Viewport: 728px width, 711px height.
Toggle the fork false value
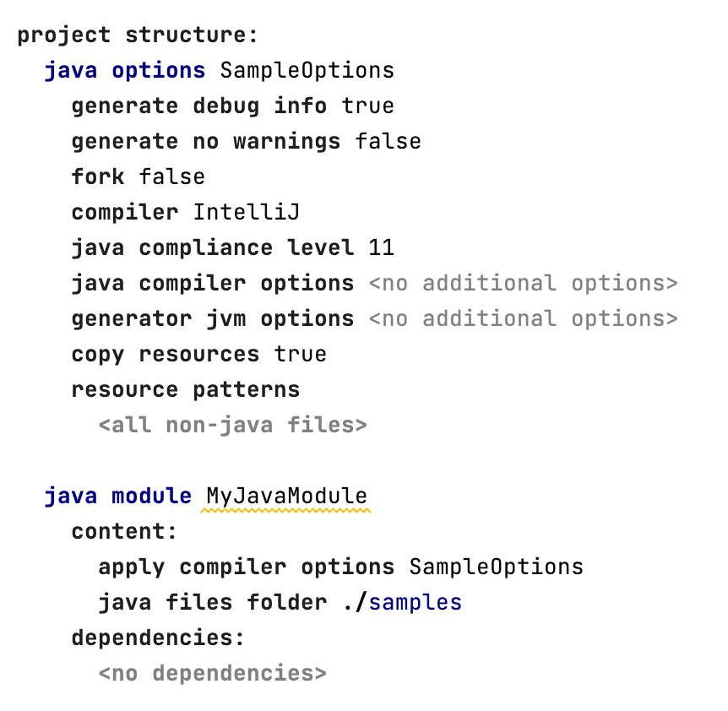[171, 176]
